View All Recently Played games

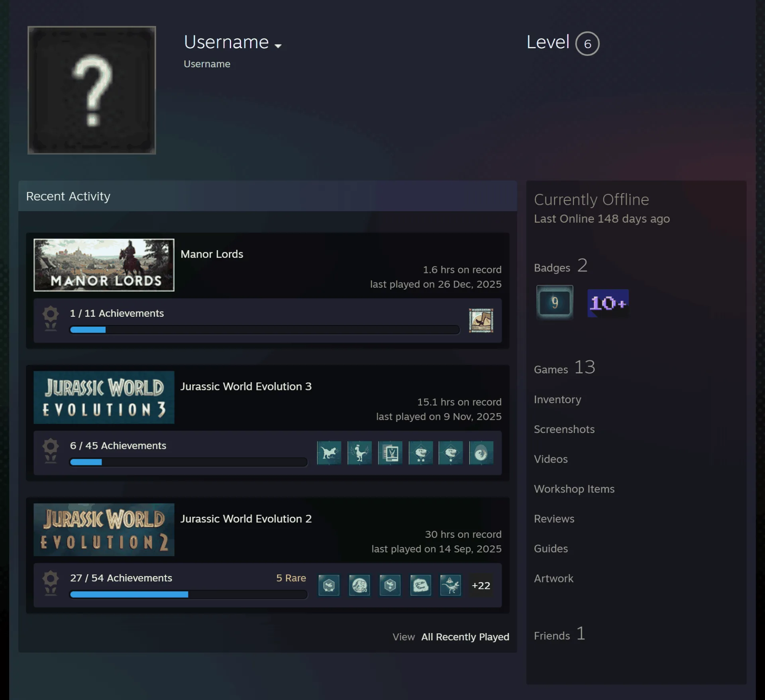pos(465,637)
